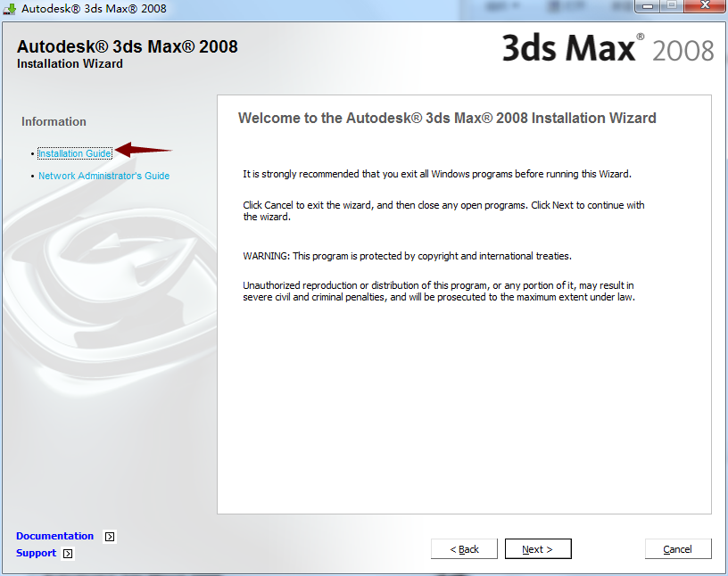Expand the Support arrow icon
728x576 pixels.
tap(68, 553)
